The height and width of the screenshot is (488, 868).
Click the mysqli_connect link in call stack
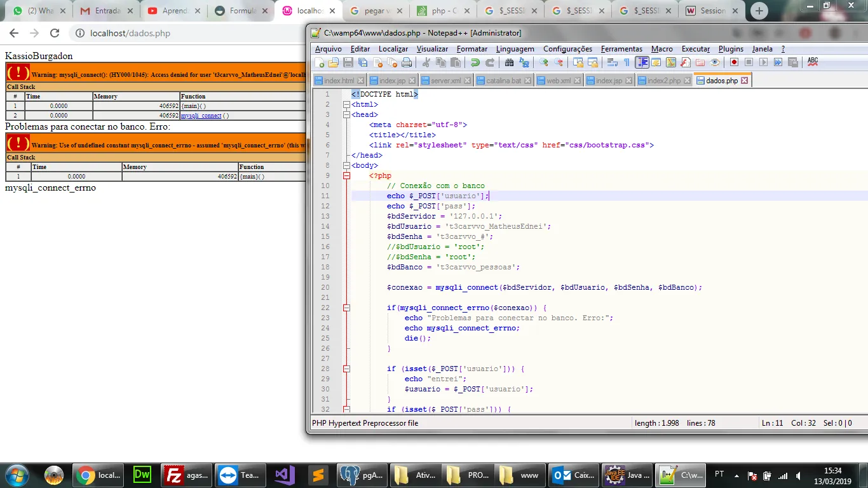tap(201, 116)
